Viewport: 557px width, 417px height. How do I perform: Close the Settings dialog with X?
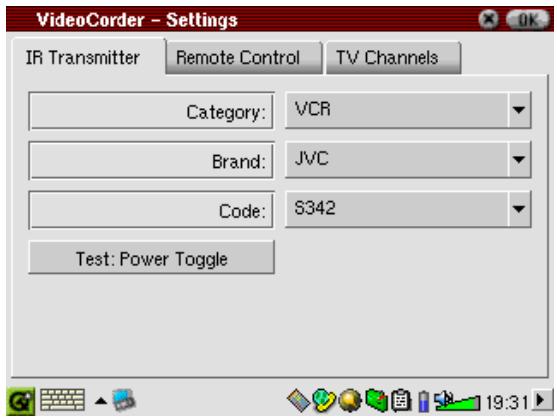pos(489,19)
